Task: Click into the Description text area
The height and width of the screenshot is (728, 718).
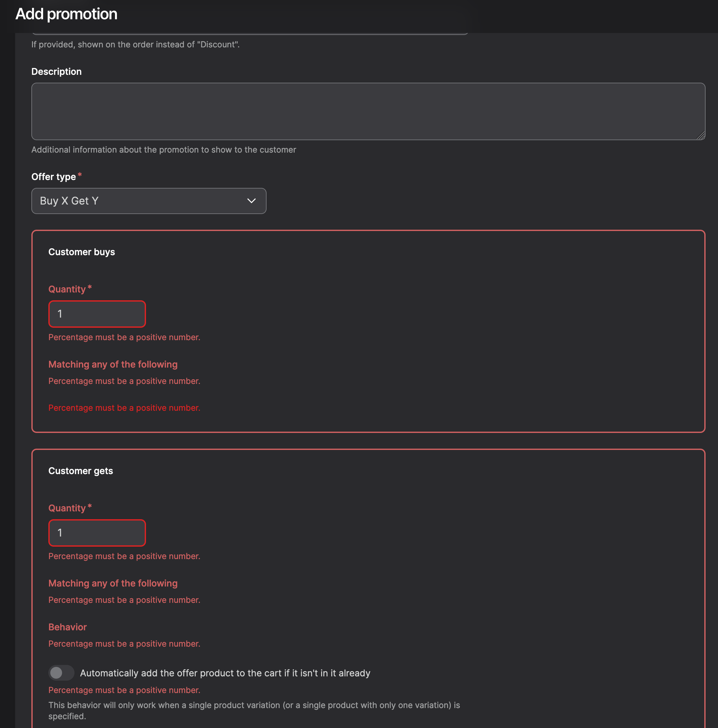Action: coord(368,111)
